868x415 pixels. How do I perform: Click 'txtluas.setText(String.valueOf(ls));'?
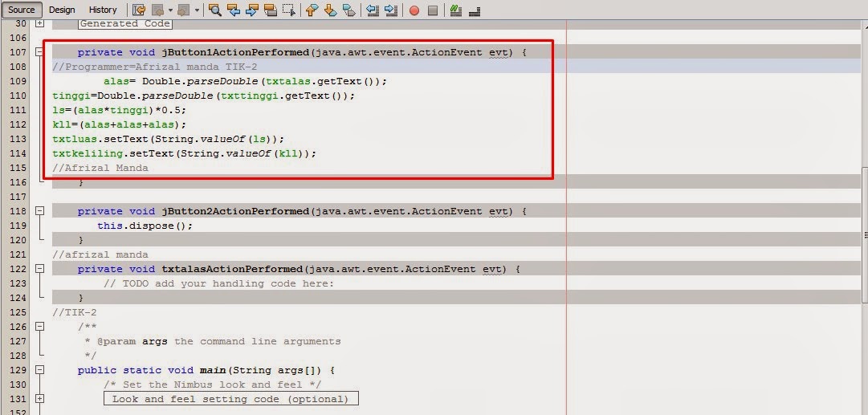click(x=169, y=139)
